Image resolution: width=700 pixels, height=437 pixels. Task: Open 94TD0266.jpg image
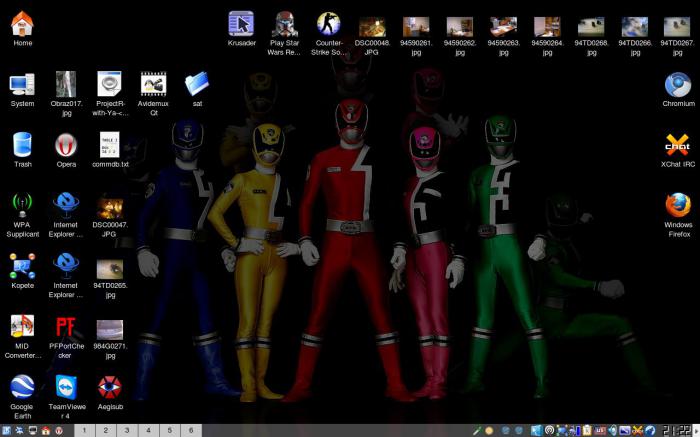(634, 36)
